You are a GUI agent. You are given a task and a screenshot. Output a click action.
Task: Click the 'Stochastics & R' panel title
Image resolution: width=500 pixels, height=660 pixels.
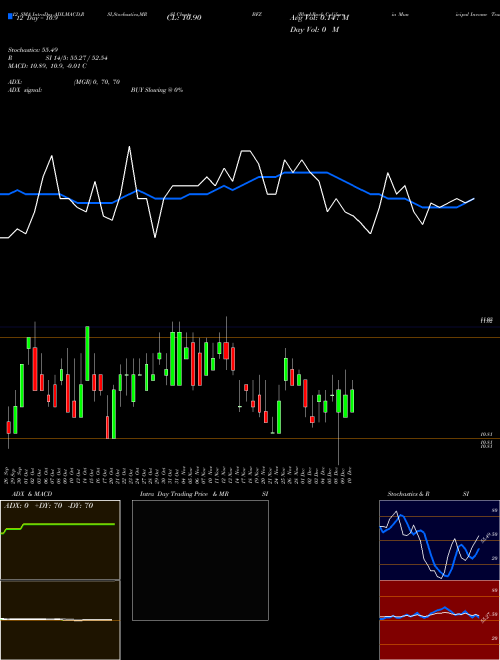408,494
